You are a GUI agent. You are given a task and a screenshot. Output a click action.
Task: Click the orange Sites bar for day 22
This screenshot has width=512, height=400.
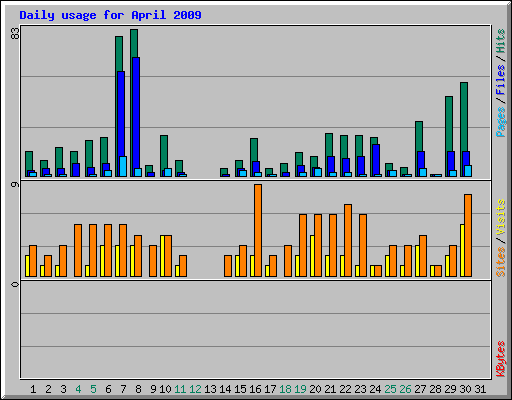click(x=348, y=240)
